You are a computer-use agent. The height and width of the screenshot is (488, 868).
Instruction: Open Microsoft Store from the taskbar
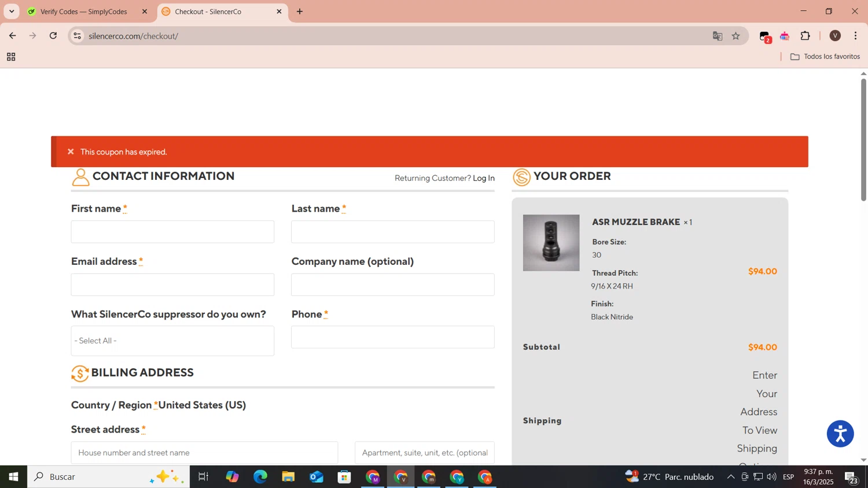coord(345,477)
